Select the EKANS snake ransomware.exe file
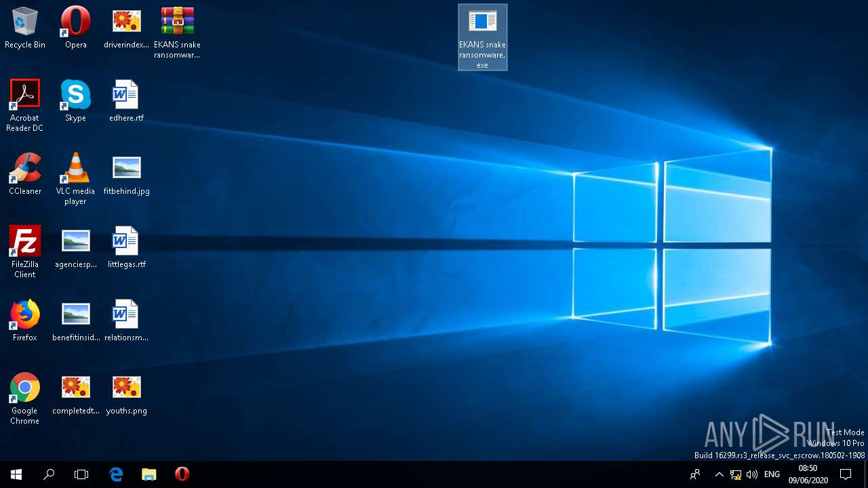Viewport: 868px width, 488px height. pos(482,37)
